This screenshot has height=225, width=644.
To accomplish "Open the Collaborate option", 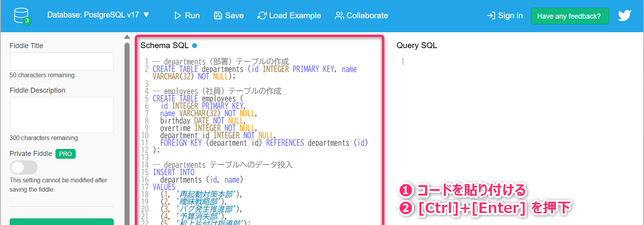I will pyautogui.click(x=361, y=16).
